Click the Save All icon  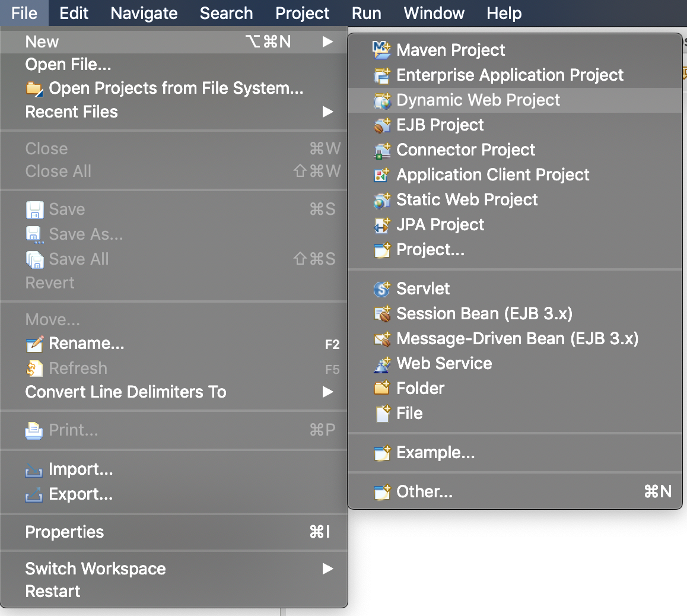click(x=34, y=260)
